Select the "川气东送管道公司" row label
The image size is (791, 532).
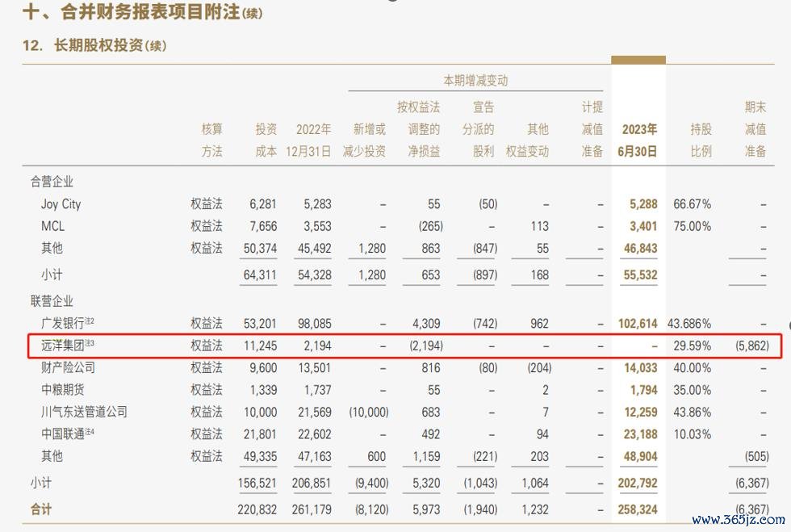click(84, 412)
